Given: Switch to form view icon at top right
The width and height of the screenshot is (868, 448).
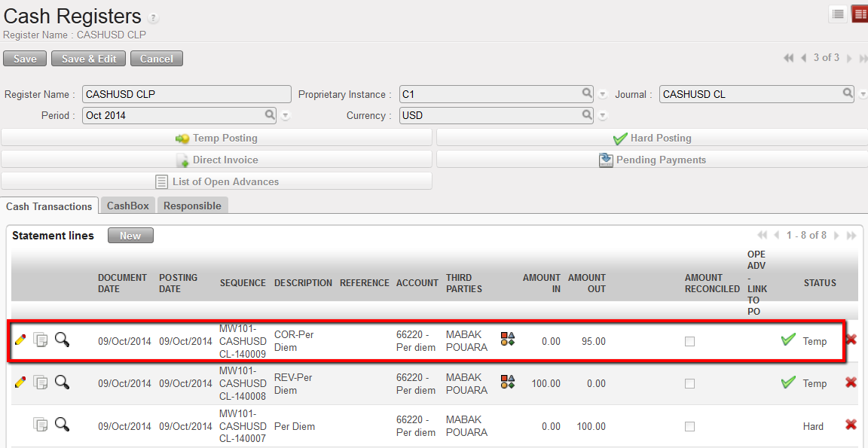Looking at the screenshot, I should tap(859, 14).
